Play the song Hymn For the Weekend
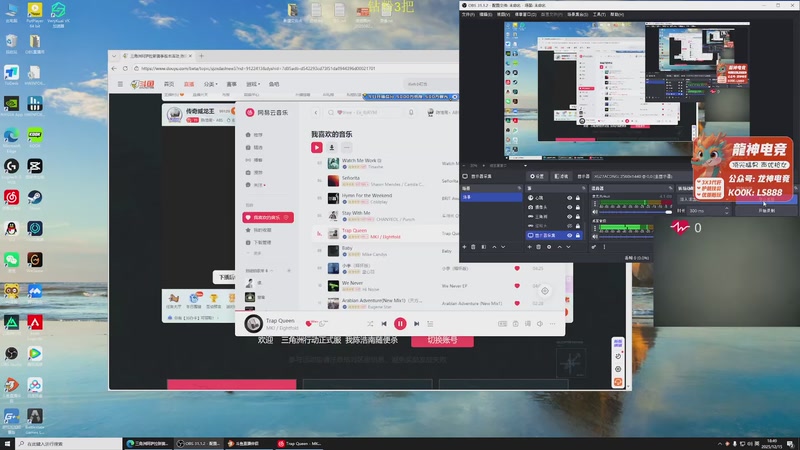Image resolution: width=800 pixels, height=450 pixels. click(367, 195)
